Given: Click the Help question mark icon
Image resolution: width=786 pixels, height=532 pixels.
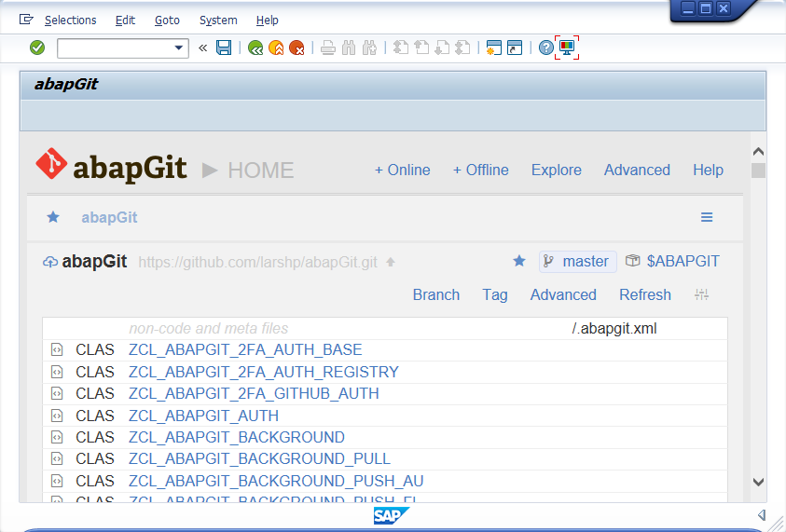Looking at the screenshot, I should [x=545, y=48].
